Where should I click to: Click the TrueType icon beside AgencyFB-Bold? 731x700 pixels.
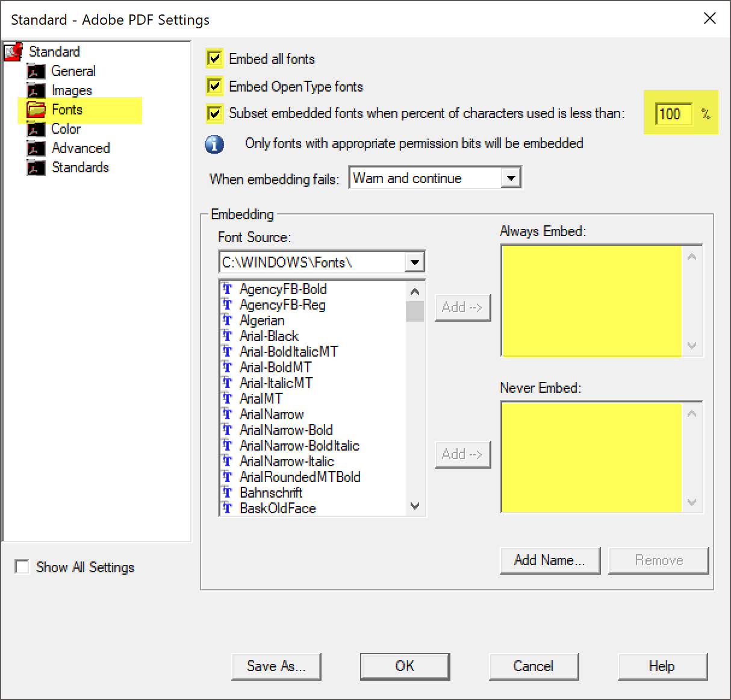click(227, 289)
